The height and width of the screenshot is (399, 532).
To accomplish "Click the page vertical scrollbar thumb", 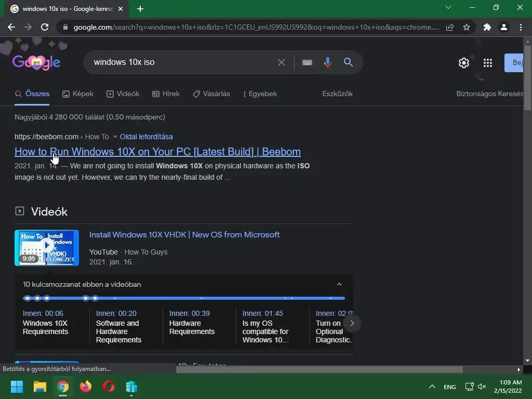I will 527,78.
